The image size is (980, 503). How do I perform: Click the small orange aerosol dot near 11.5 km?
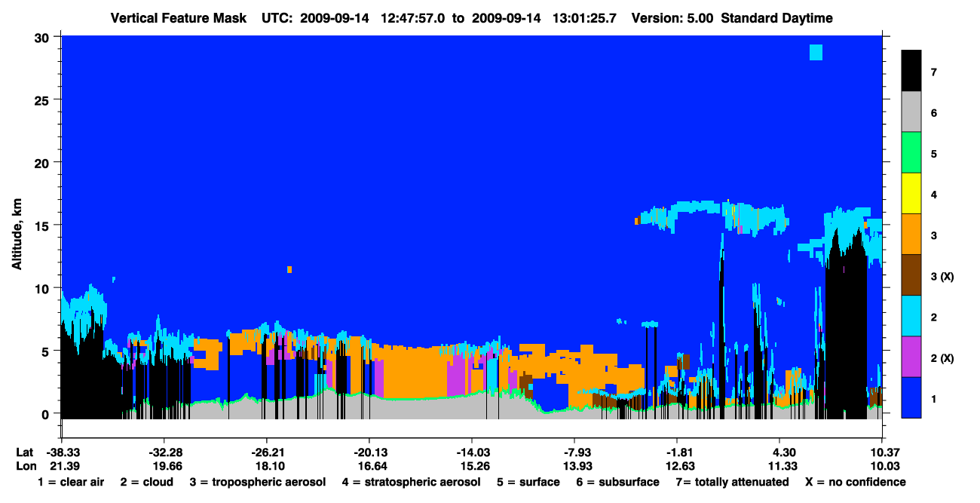click(289, 269)
